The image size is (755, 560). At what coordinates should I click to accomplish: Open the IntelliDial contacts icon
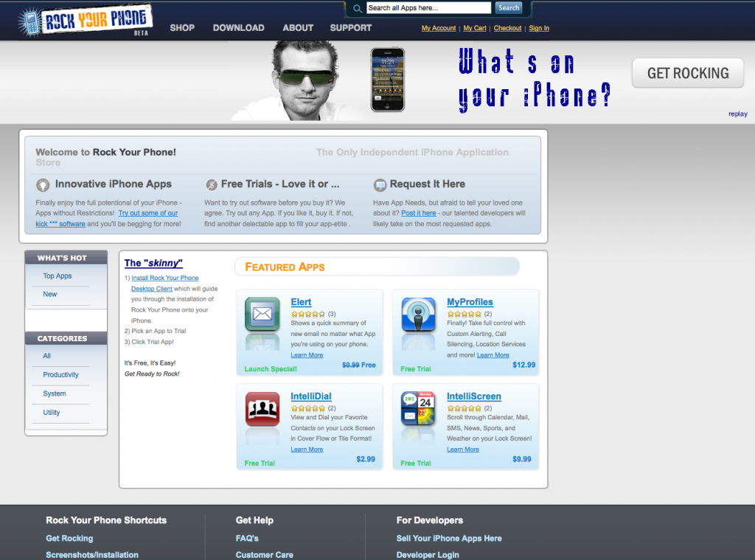point(262,409)
